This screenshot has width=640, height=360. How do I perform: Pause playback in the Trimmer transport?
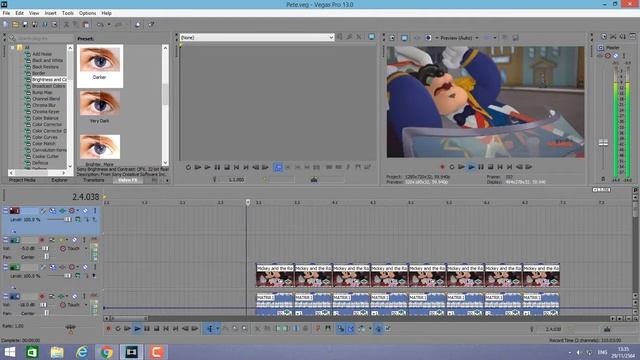click(x=217, y=167)
